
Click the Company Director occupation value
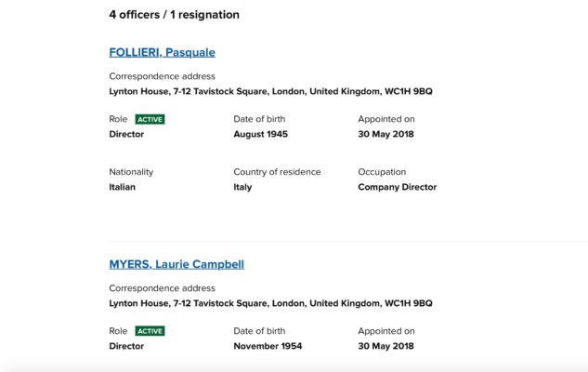point(397,187)
